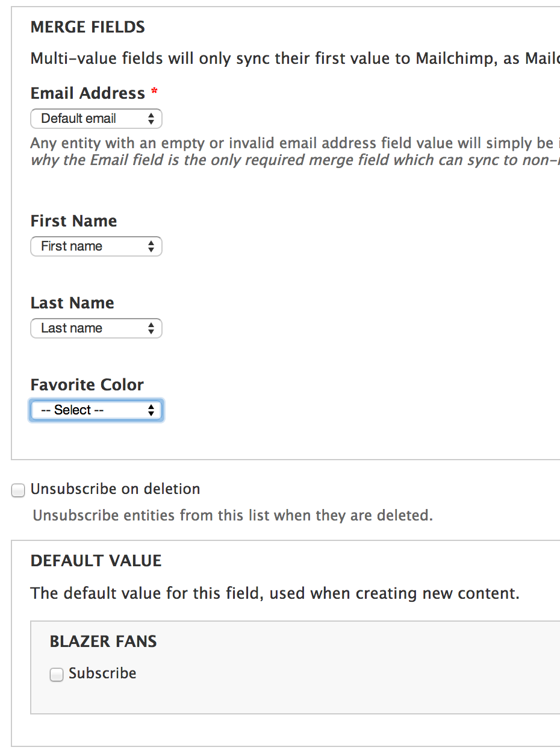Click the arrows icon on Default email select
Viewport: 560px width, 753px height.
tap(151, 119)
